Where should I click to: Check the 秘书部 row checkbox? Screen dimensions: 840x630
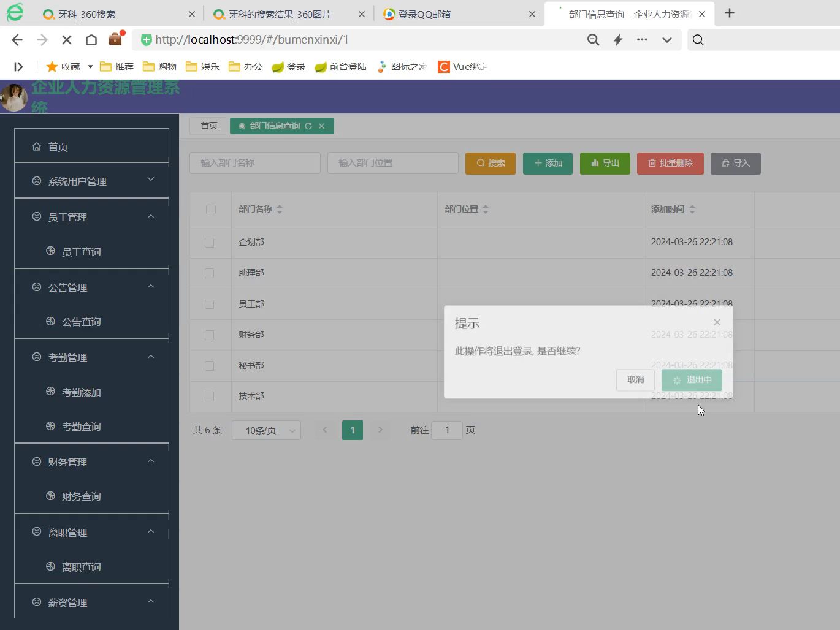coord(210,366)
